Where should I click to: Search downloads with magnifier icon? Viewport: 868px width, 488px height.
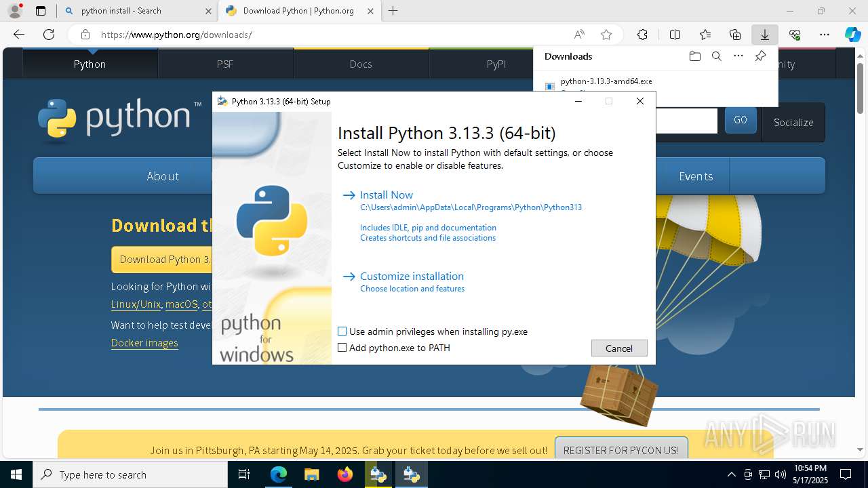(717, 56)
